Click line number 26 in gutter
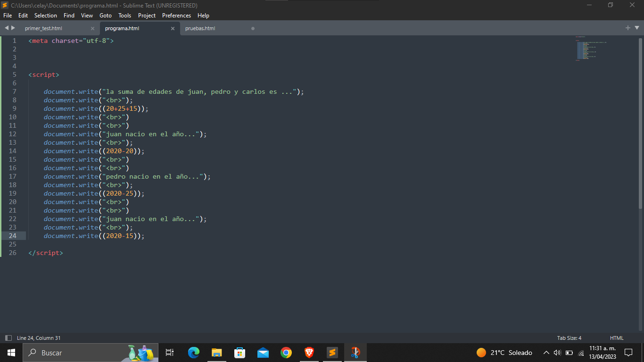 click(12, 253)
